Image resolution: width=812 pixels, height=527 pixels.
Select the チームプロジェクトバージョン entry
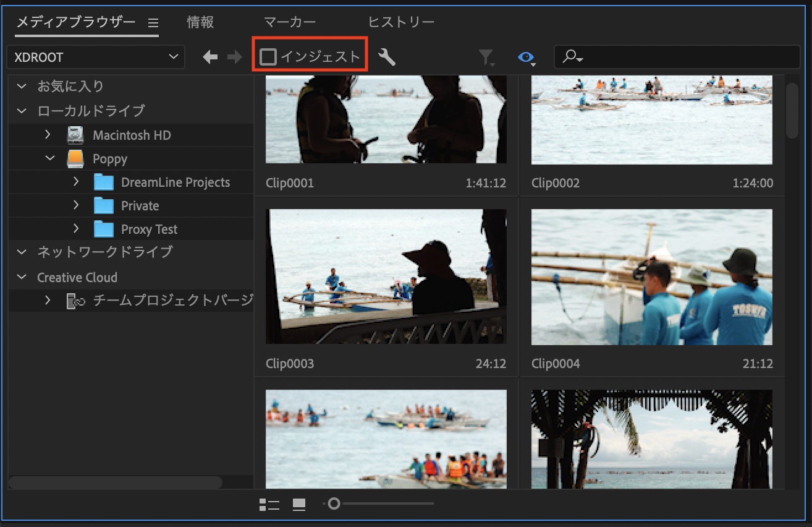(x=173, y=301)
